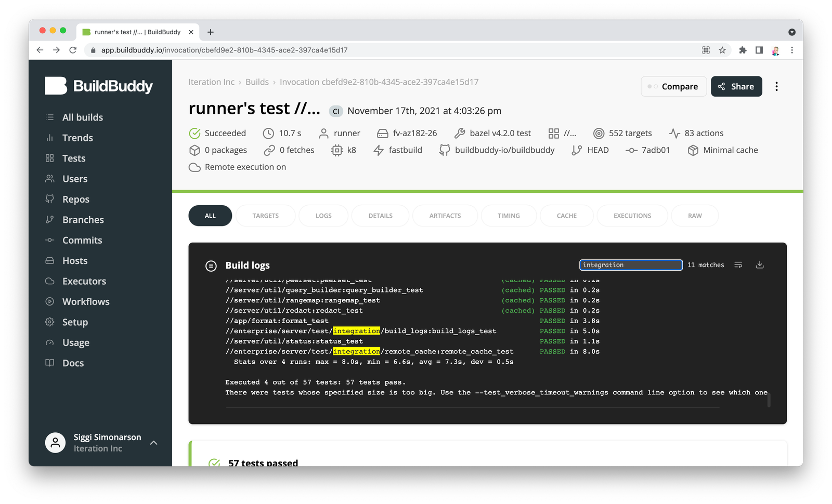Click the runner user label
The width and height of the screenshot is (832, 504).
[347, 134]
